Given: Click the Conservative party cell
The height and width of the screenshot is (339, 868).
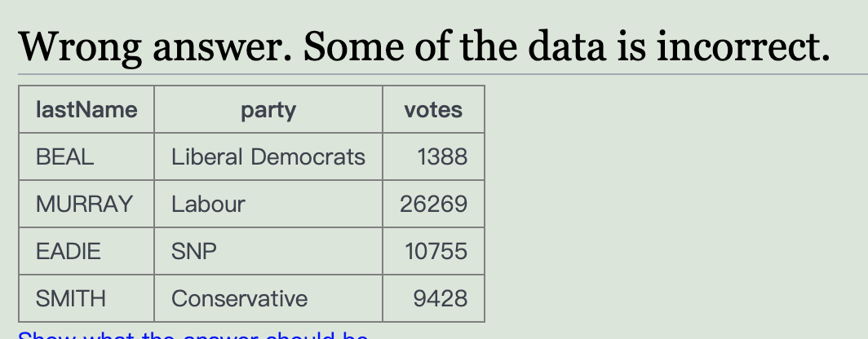Looking at the screenshot, I should (239, 298).
